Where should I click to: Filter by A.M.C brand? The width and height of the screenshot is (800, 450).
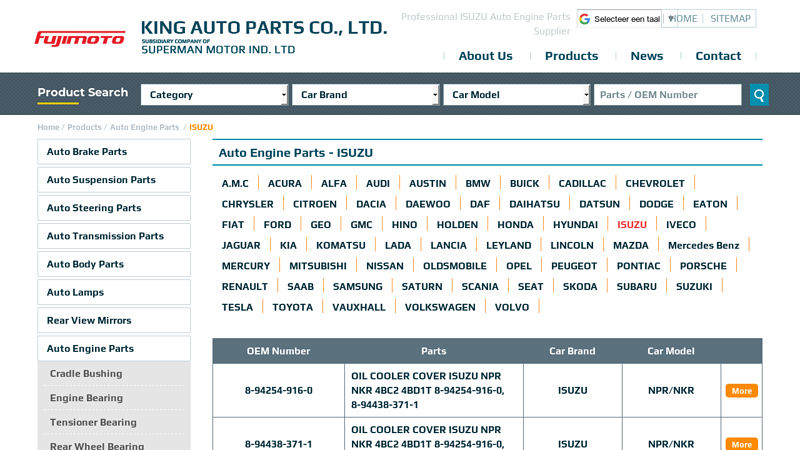[x=235, y=184]
